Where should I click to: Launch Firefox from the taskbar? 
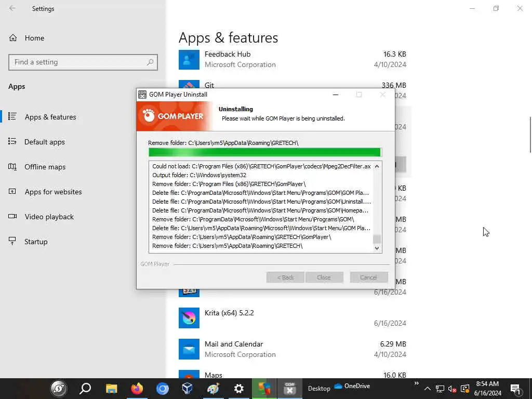point(137,389)
